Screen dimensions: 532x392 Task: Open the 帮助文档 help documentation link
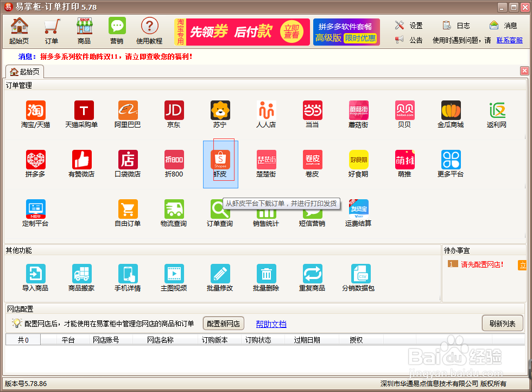click(271, 323)
